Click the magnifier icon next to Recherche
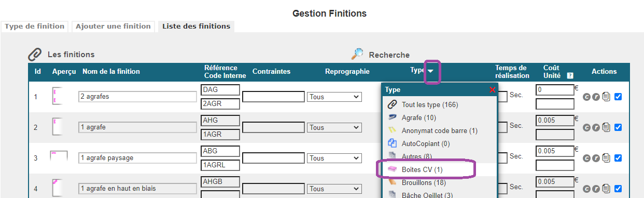 [357, 54]
